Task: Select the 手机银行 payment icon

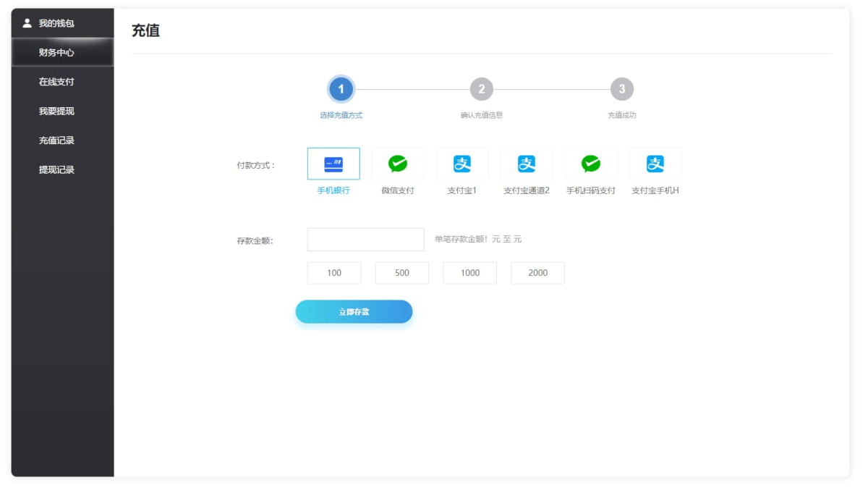Action: point(333,164)
